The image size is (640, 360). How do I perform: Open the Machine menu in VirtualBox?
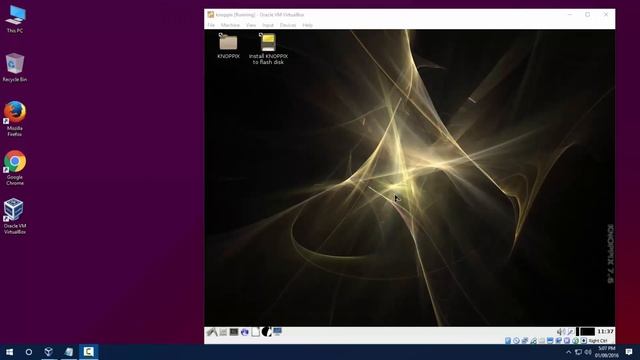tap(230, 25)
